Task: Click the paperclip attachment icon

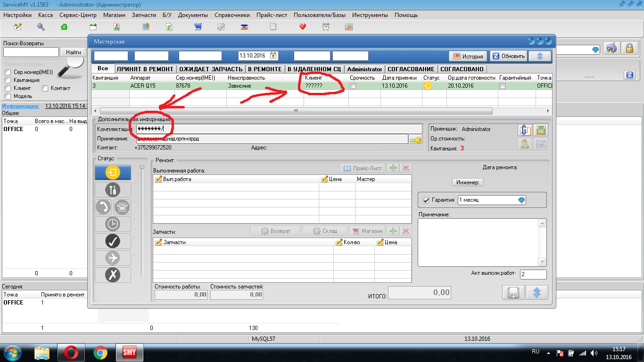Action: pyautogui.click(x=525, y=130)
